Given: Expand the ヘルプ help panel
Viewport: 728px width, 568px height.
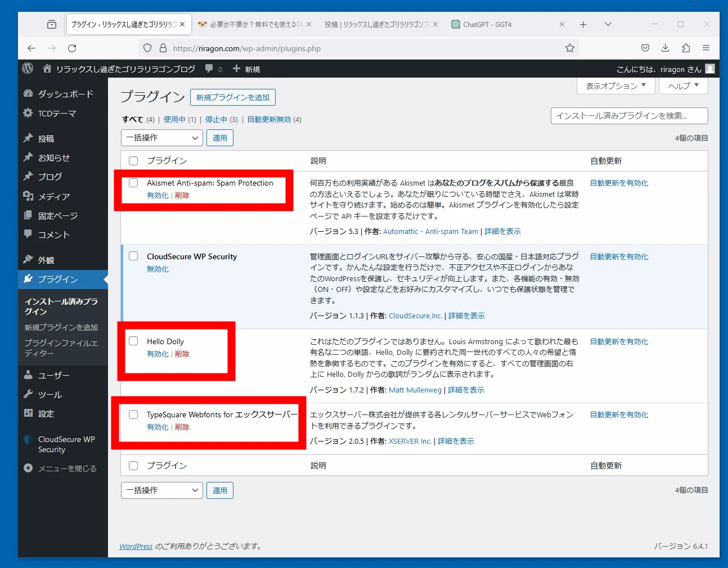Looking at the screenshot, I should pyautogui.click(x=683, y=86).
